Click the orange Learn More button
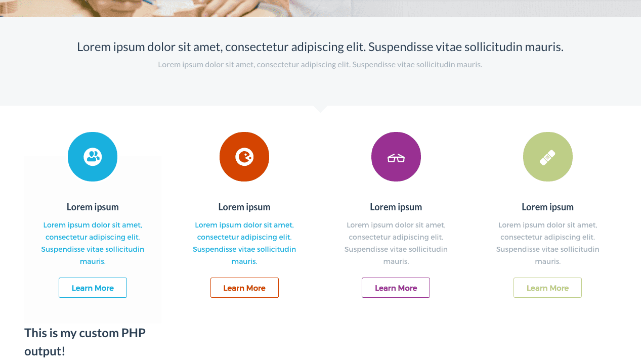Viewport: 641px width, 364px height. tap(244, 288)
